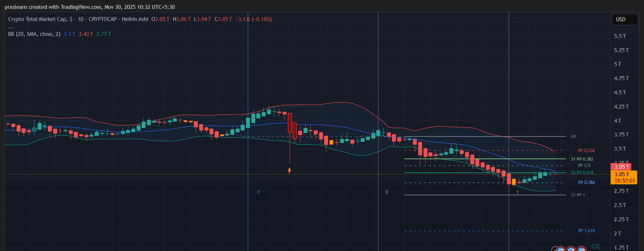
Task: Click the low value L3.04 T
Action: (202, 19)
